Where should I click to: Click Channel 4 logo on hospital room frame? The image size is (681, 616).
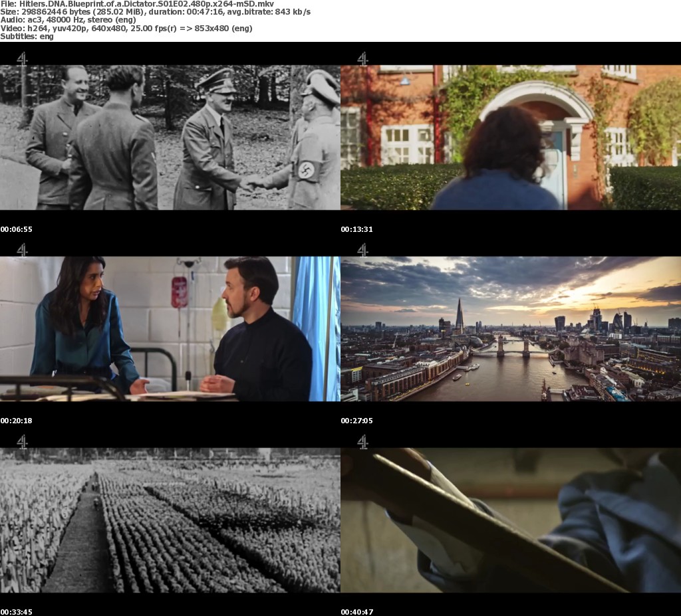[22, 250]
